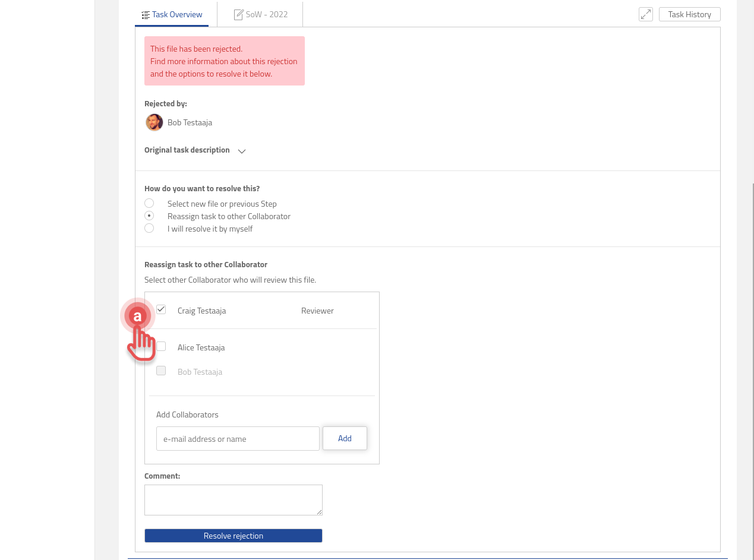Select 'Reassign task to other Collaborator' option
This screenshot has height=560, width=754.
pyautogui.click(x=149, y=215)
